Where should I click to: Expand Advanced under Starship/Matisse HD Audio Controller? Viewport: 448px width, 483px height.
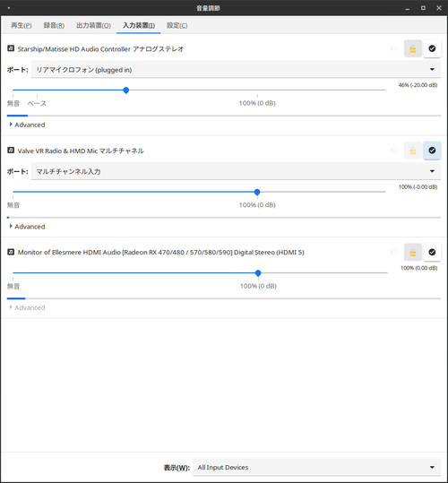pyautogui.click(x=27, y=125)
